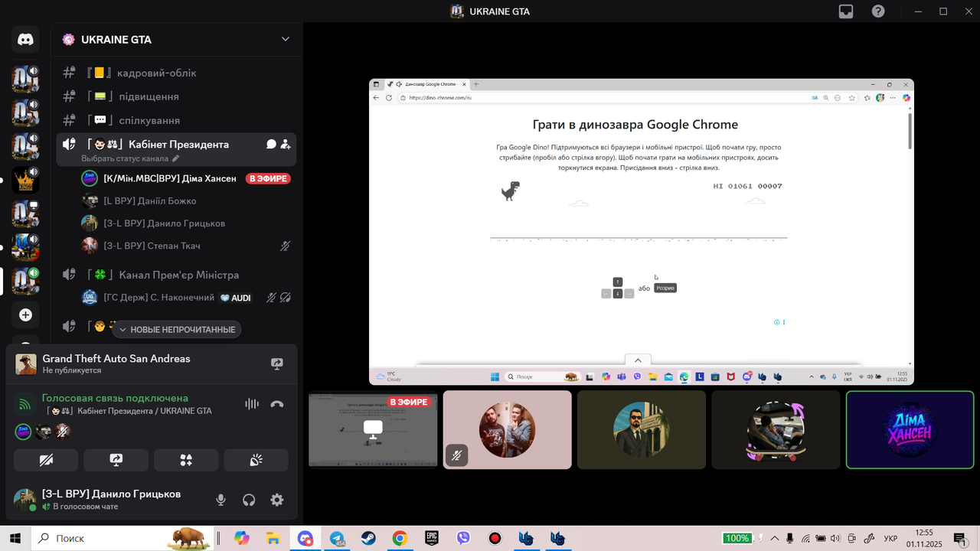
Task: Open the soundboard button
Action: click(x=256, y=460)
